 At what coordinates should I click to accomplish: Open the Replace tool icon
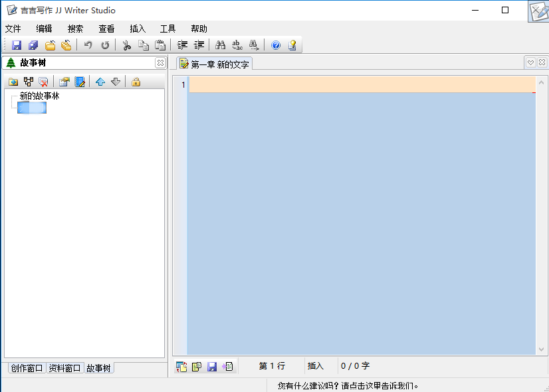[236, 45]
